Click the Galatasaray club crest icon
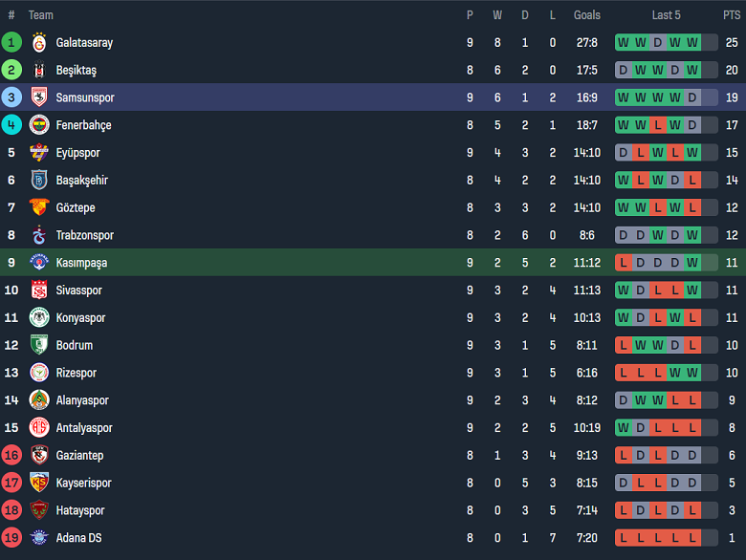The height and width of the screenshot is (560, 746). coord(39,43)
